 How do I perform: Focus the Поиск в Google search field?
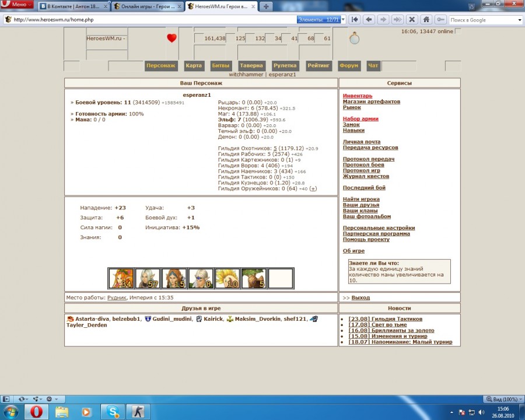click(x=483, y=20)
